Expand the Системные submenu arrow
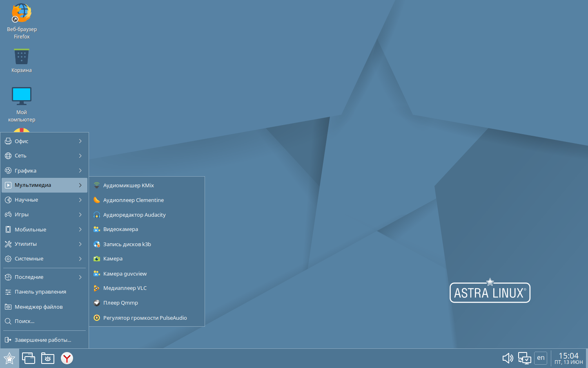Viewport: 588px width, 368px height. click(x=80, y=259)
